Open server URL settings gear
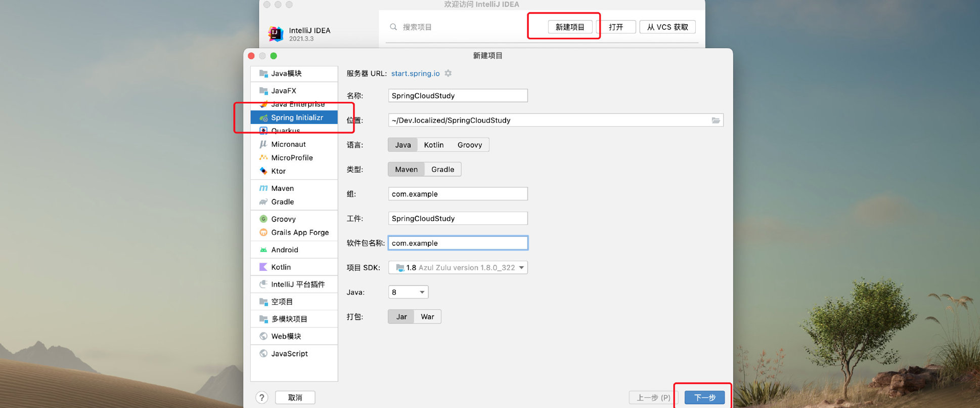This screenshot has height=408, width=980. click(448, 73)
